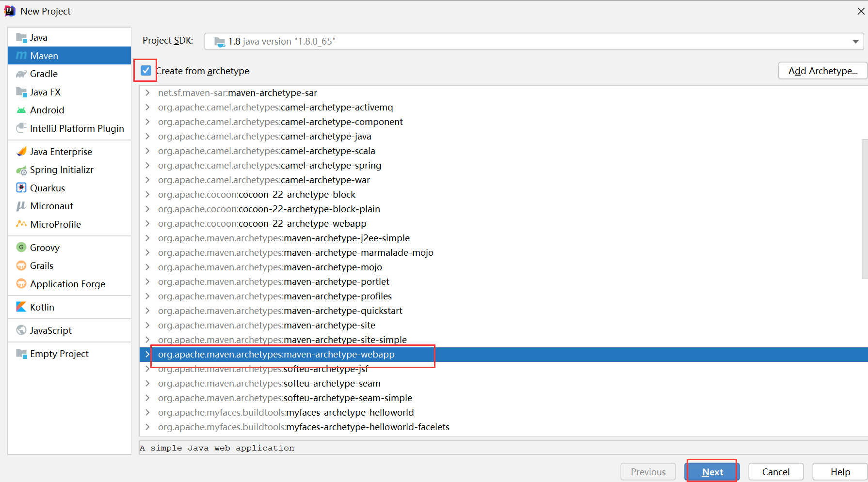Image resolution: width=868 pixels, height=482 pixels.
Task: Select Spring Initializr project type
Action: pos(69,170)
